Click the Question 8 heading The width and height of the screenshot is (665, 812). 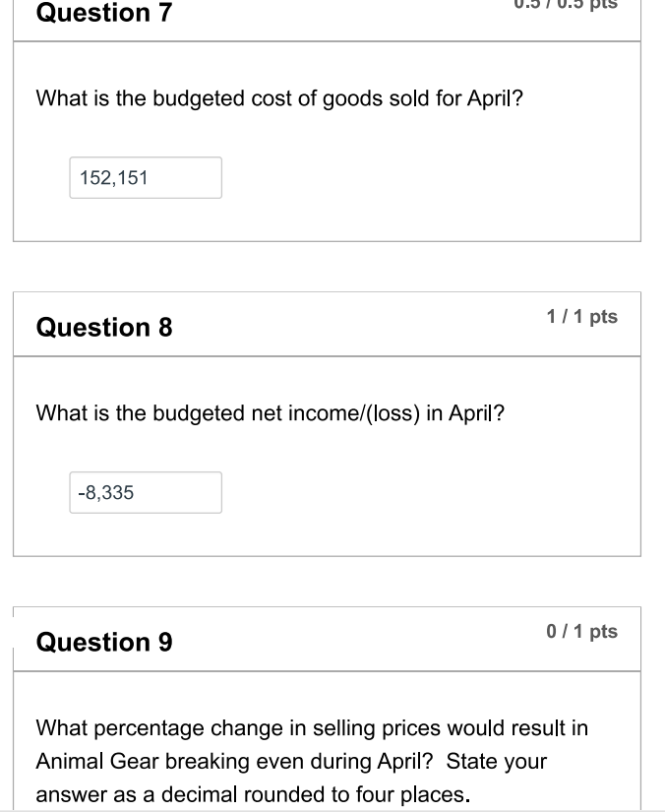(x=103, y=327)
